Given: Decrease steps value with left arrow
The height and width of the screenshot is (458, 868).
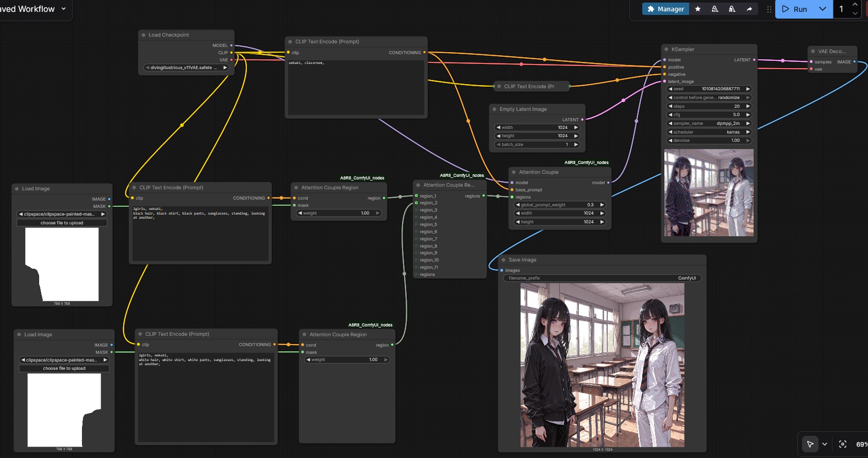Looking at the screenshot, I should tap(670, 106).
